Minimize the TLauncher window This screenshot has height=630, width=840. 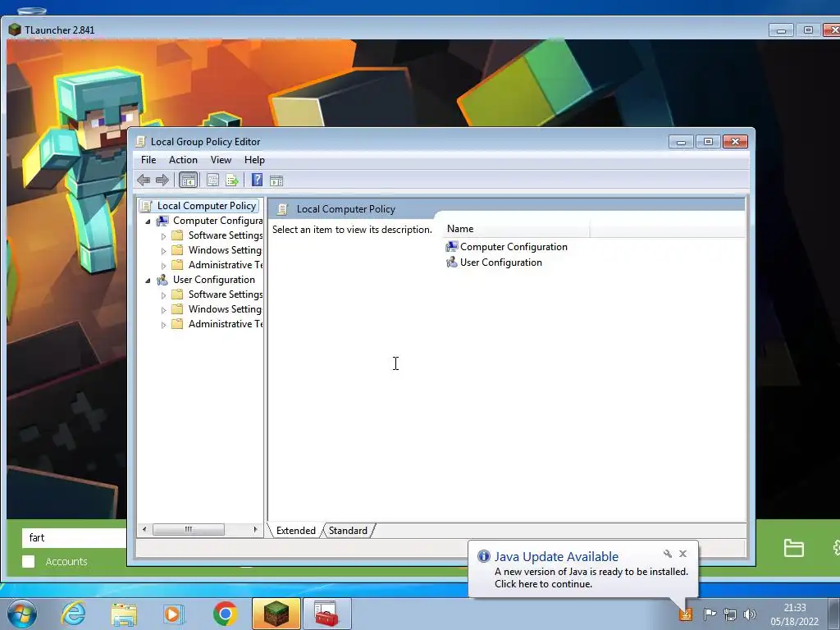(781, 30)
